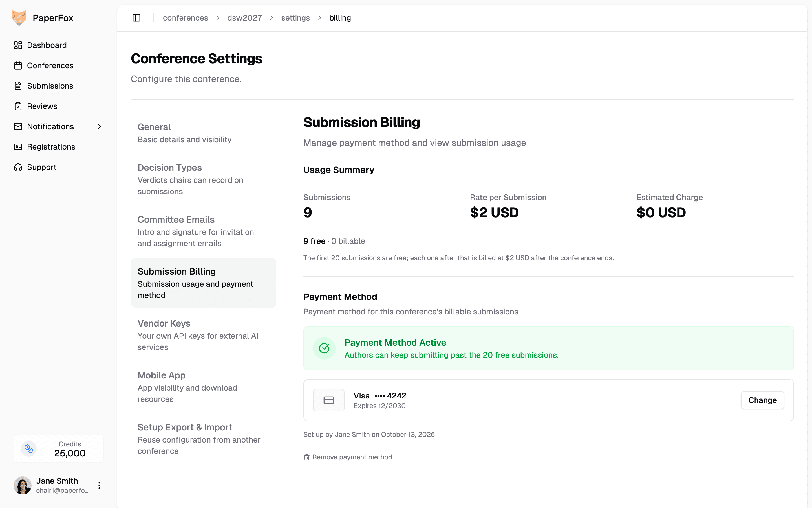This screenshot has width=812, height=508.
Task: Click the PaperFox fox logo
Action: coord(19,18)
